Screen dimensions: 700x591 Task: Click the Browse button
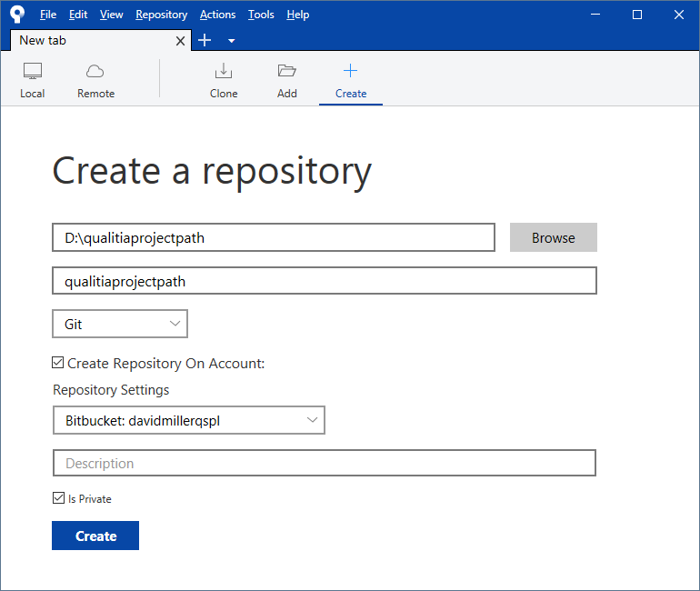click(x=553, y=237)
